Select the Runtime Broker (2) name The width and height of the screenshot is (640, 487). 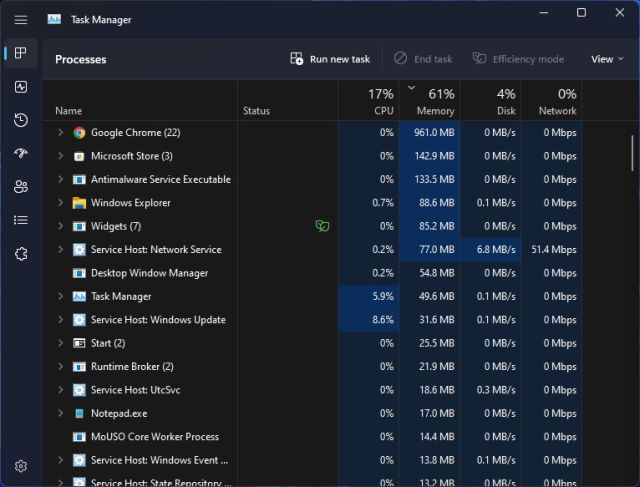point(132,367)
